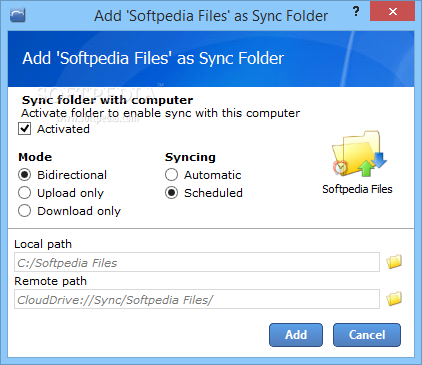The image size is (422, 365).
Task: Click the Remote path input field
Action: [x=197, y=299]
